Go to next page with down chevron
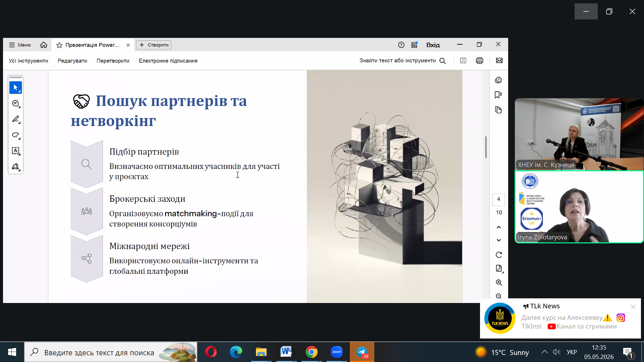This screenshot has height=362, width=644. click(499, 240)
